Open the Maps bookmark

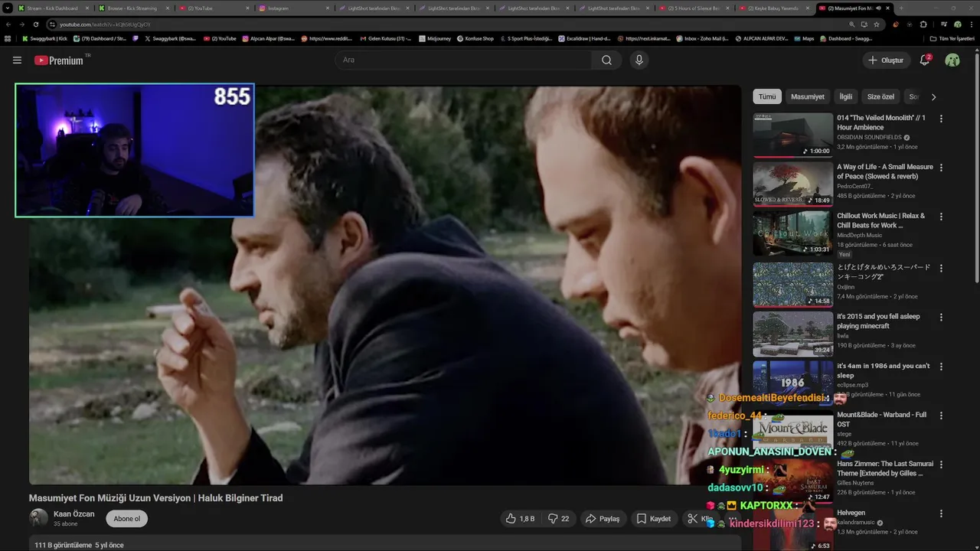click(x=805, y=38)
